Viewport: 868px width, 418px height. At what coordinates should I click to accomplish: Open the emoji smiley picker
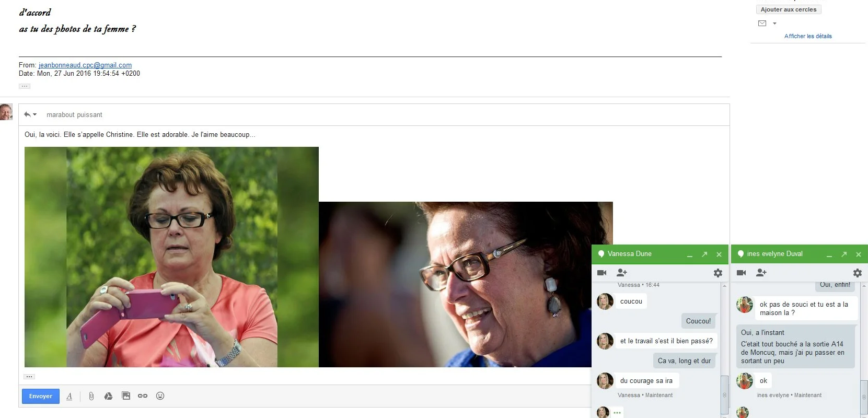pyautogui.click(x=160, y=396)
